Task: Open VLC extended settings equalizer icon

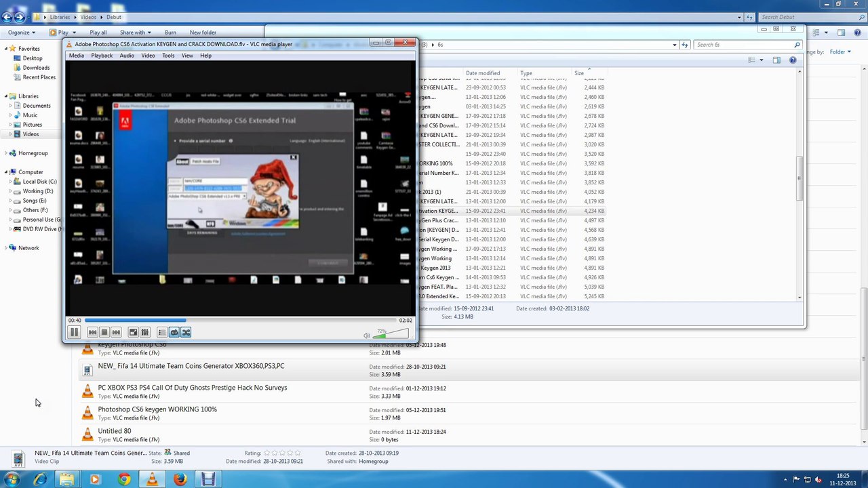Action: (x=144, y=332)
